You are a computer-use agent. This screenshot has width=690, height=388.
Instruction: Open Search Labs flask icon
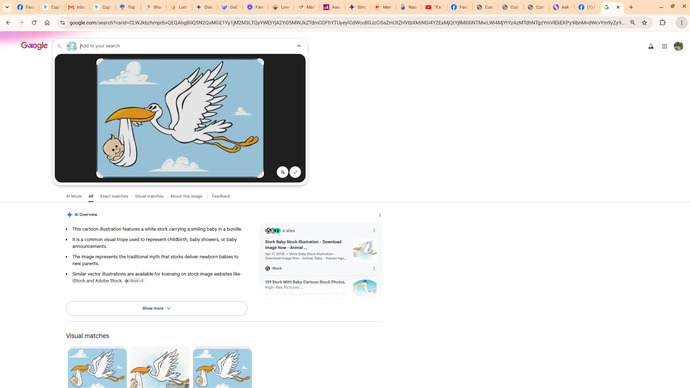651,46
